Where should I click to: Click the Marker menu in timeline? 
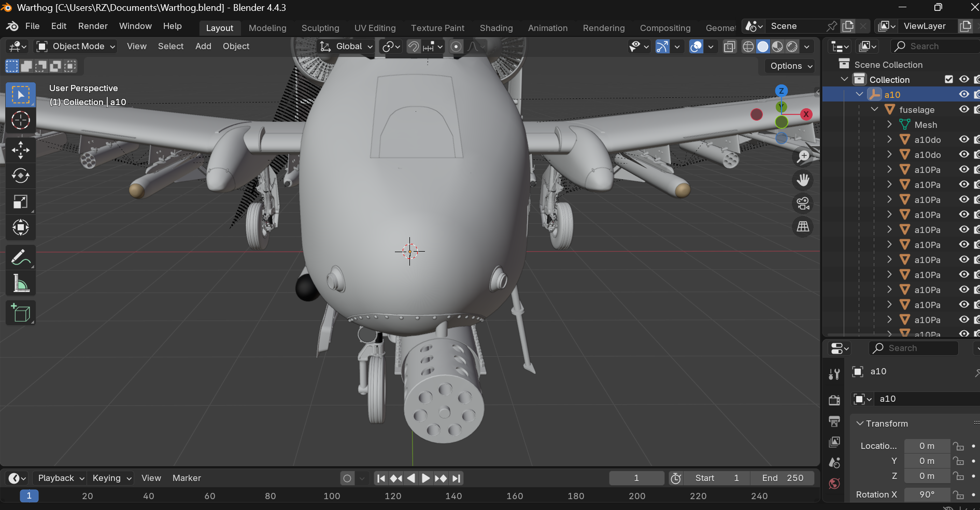pos(187,478)
